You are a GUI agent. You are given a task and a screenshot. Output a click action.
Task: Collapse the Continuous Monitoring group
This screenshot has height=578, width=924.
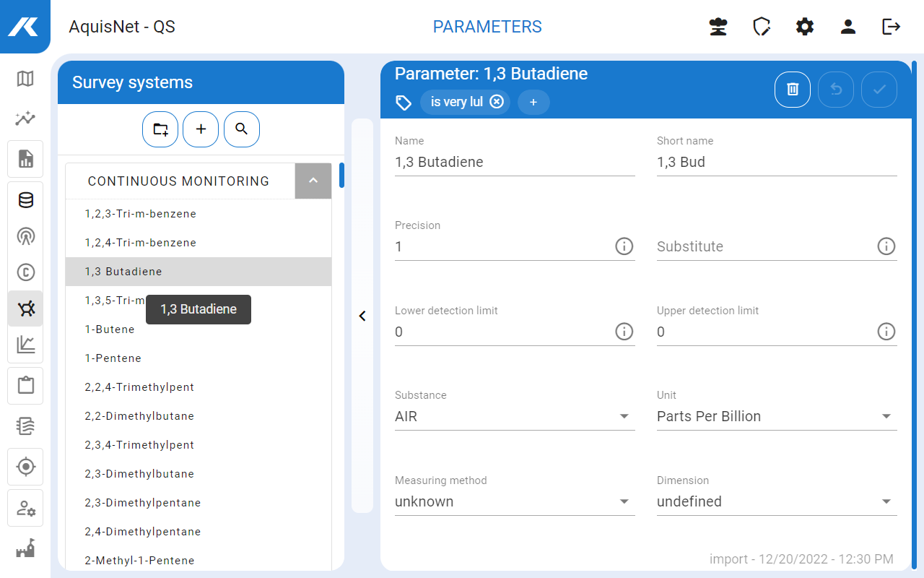313,181
